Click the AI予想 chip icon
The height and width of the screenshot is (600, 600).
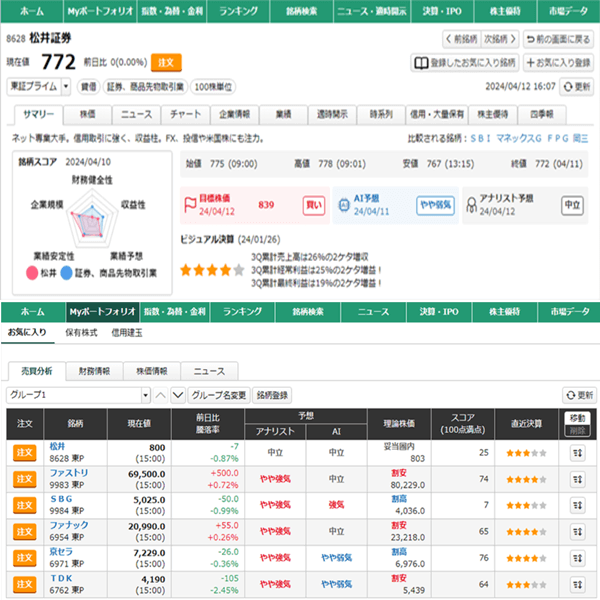click(344, 205)
